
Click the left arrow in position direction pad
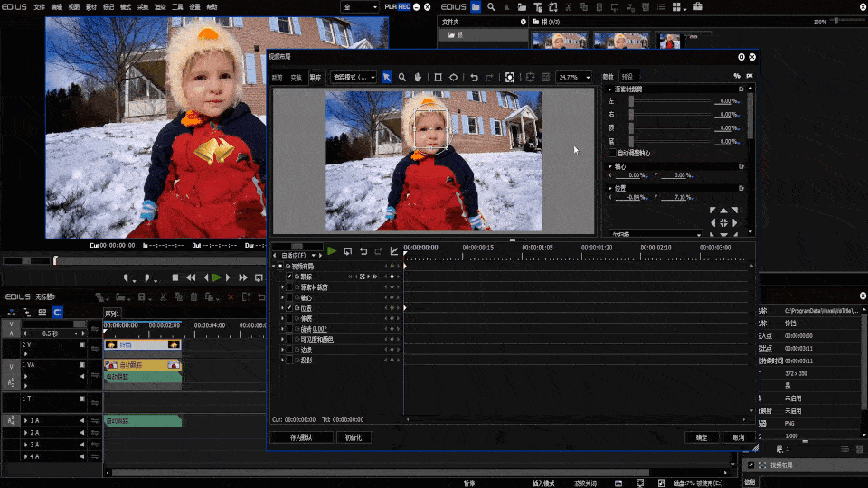[x=713, y=222]
